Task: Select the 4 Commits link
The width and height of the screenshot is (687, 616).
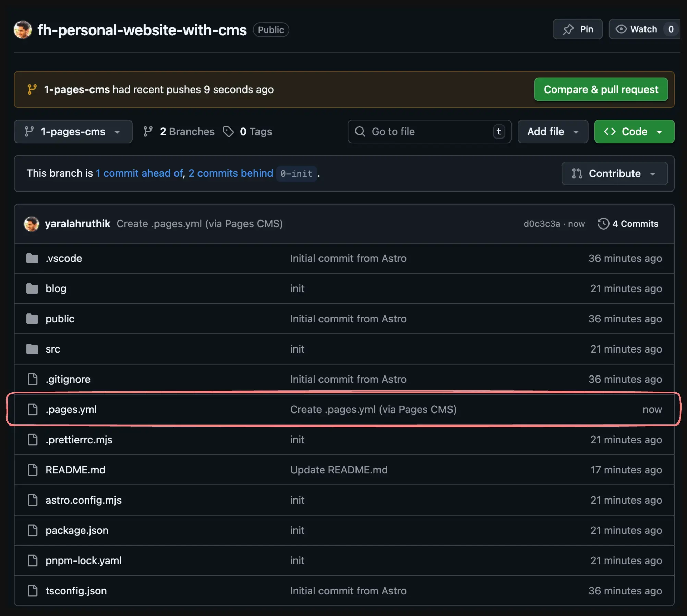Action: tap(635, 223)
